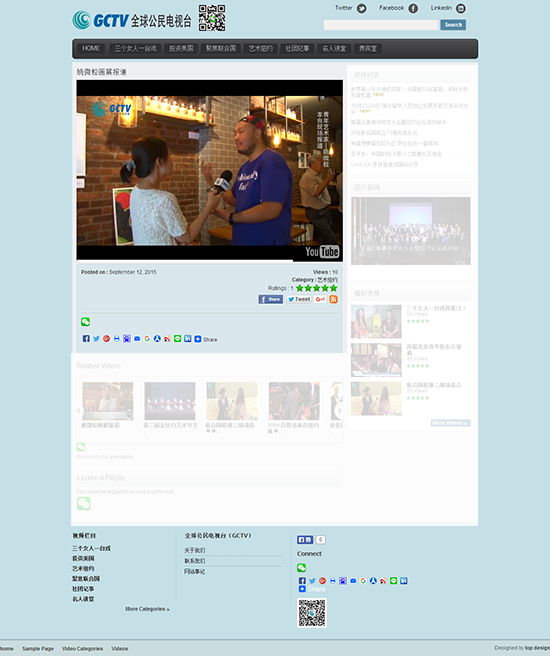The width and height of the screenshot is (550, 656).
Task: Click the More Videos button in sidebar
Action: [x=450, y=423]
